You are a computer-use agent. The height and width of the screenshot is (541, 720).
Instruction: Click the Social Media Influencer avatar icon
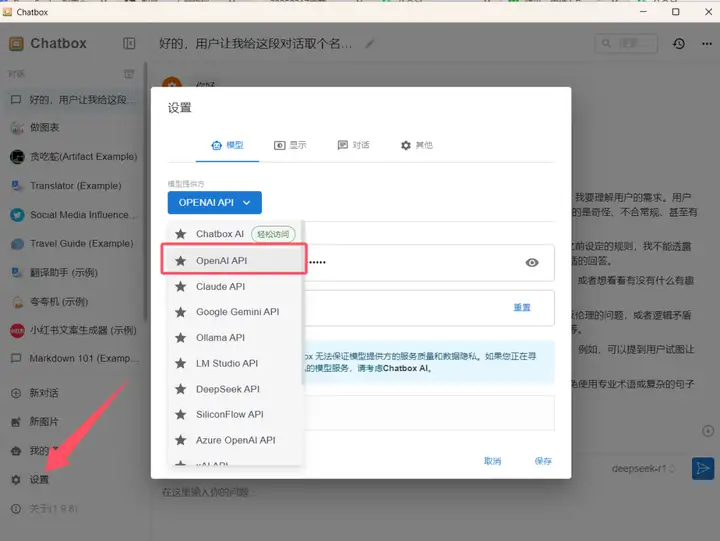(17, 215)
